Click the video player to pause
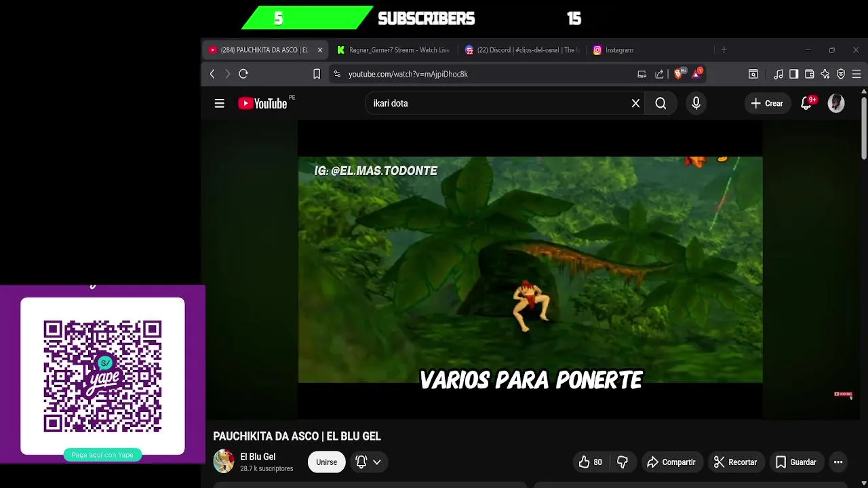The height and width of the screenshot is (488, 868). click(x=530, y=270)
